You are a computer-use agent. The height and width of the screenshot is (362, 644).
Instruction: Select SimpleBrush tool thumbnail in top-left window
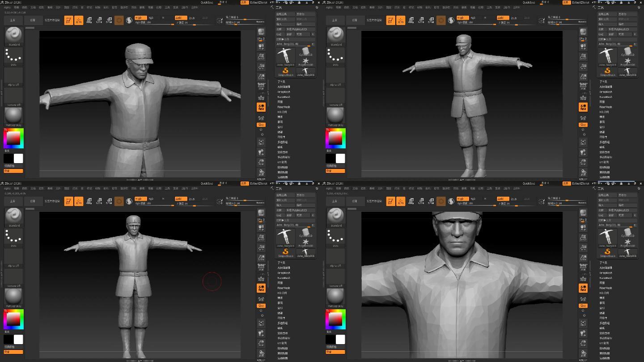click(285, 72)
